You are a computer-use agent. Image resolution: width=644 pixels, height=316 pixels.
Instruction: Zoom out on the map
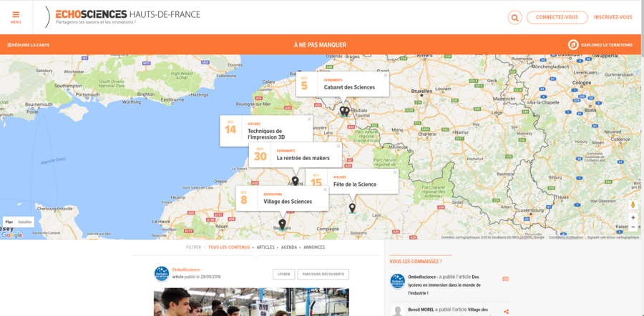(633, 227)
